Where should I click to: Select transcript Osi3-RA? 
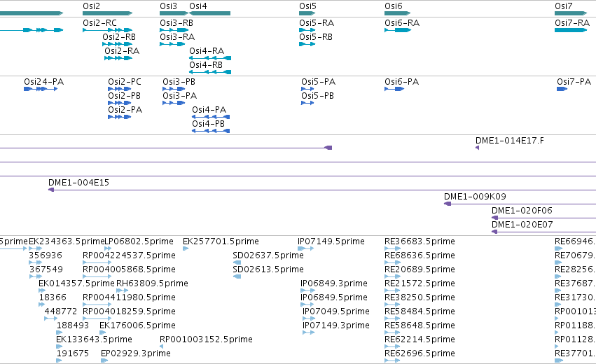click(x=177, y=37)
